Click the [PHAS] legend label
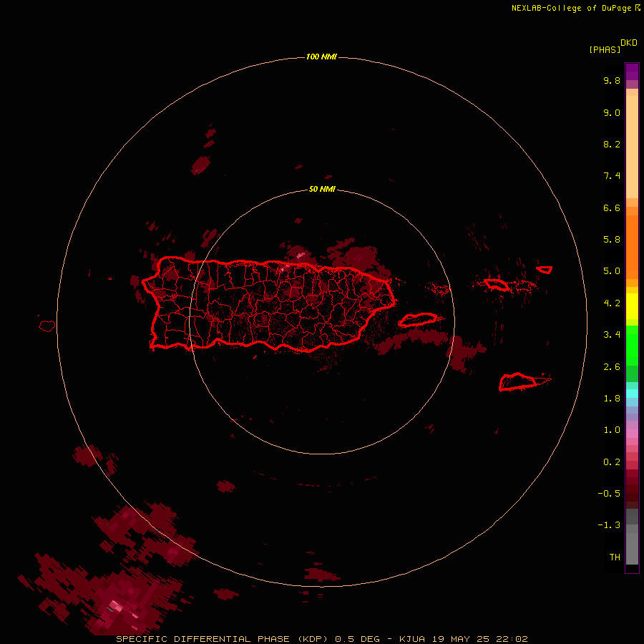 (x=605, y=49)
